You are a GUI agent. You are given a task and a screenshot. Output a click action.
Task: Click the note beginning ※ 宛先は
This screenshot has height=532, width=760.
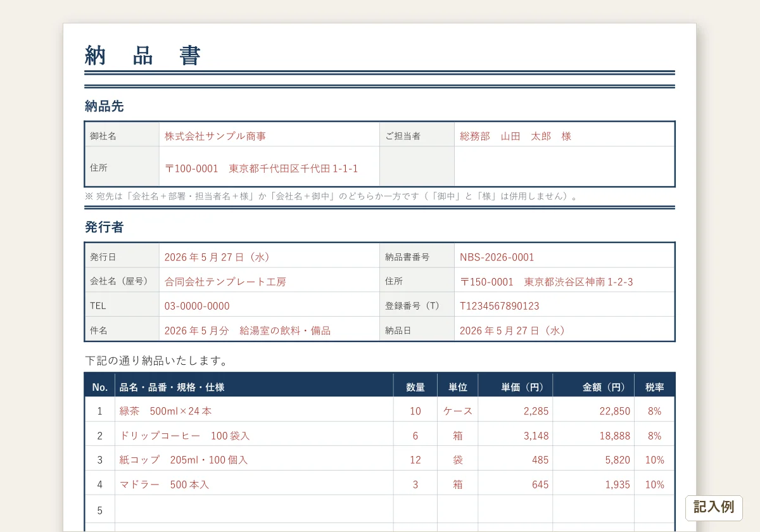pyautogui.click(x=332, y=196)
